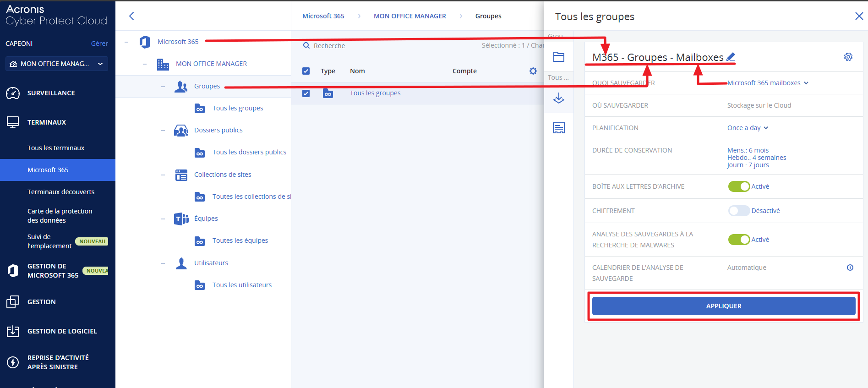The image size is (868, 388).
Task: Close the Tous les groupes panel
Action: [x=859, y=16]
